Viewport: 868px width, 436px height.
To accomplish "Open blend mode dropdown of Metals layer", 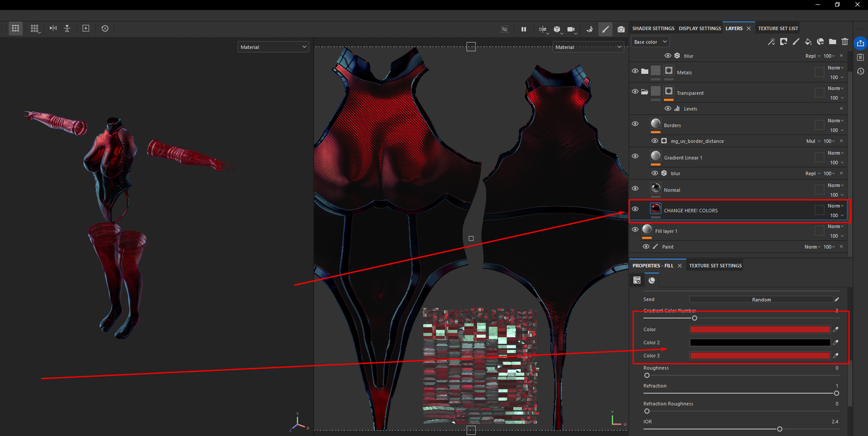I will tap(835, 68).
